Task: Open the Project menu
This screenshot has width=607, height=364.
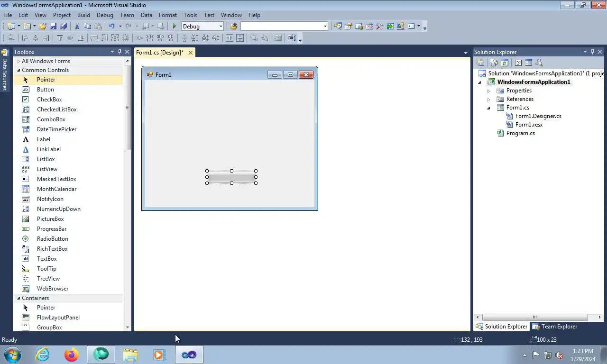Action: pos(62,15)
